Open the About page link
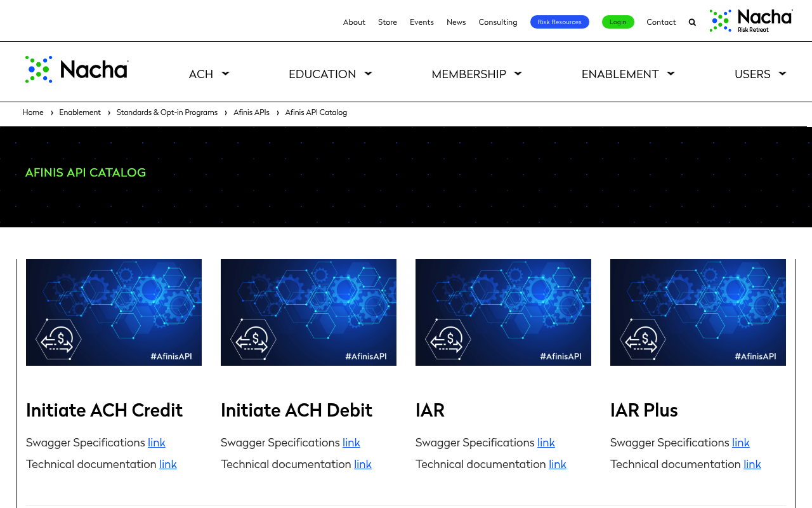The width and height of the screenshot is (812, 508). (354, 22)
